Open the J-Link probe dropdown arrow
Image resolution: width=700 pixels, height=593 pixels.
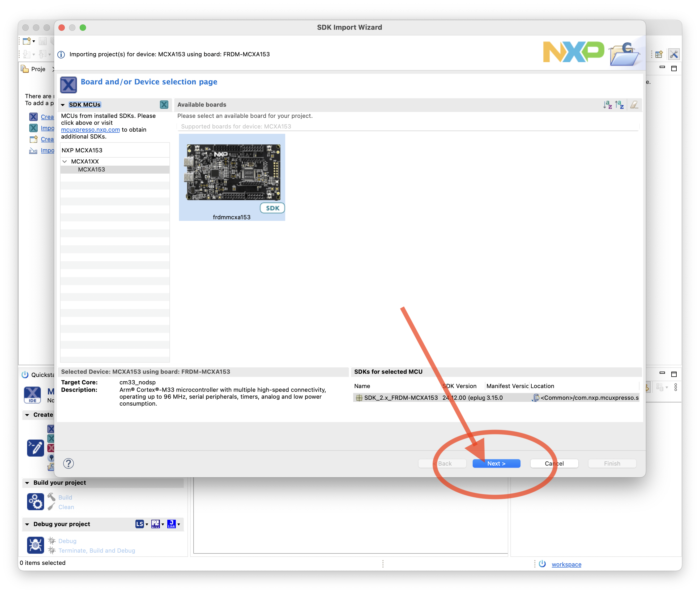coord(179,524)
